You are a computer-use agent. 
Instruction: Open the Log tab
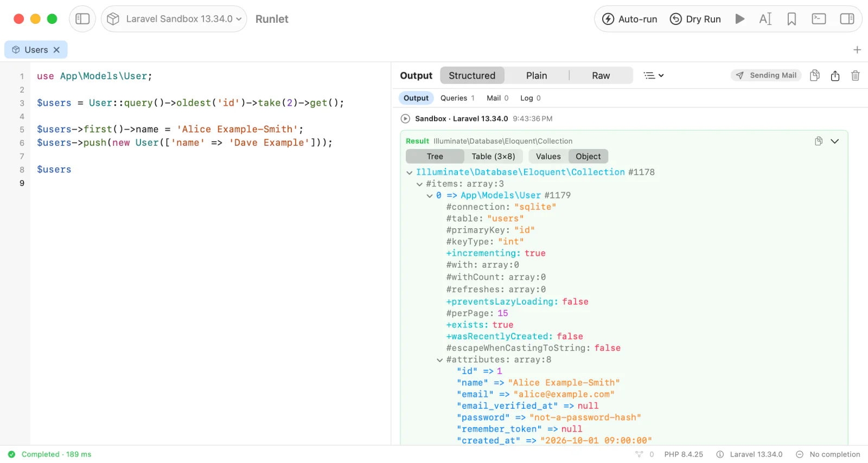tap(531, 98)
